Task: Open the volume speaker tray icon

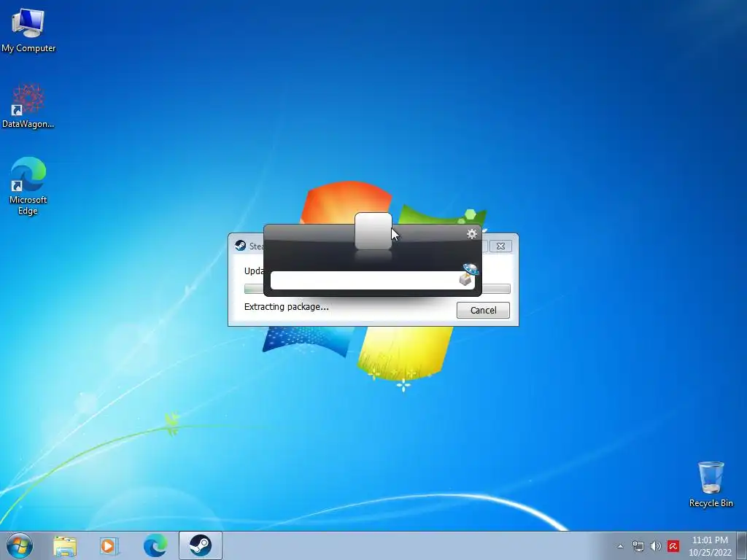Action: click(656, 546)
